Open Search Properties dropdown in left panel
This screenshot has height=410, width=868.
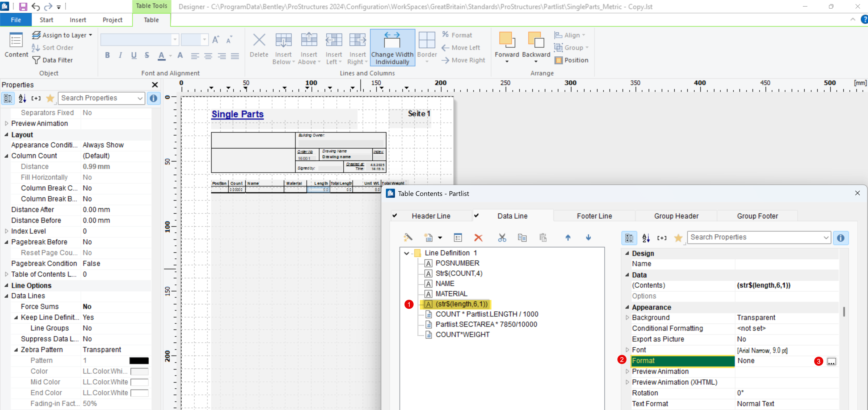tap(140, 98)
